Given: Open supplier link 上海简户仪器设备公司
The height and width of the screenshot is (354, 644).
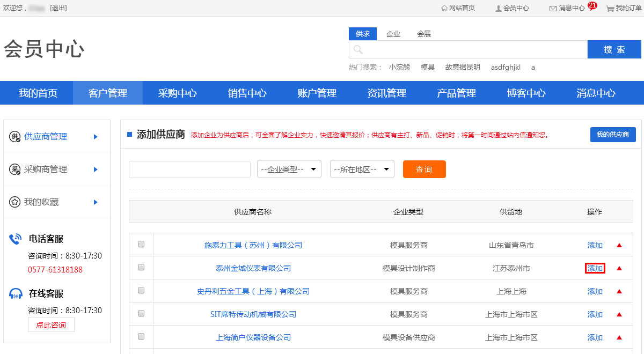Looking at the screenshot, I should tap(253, 337).
